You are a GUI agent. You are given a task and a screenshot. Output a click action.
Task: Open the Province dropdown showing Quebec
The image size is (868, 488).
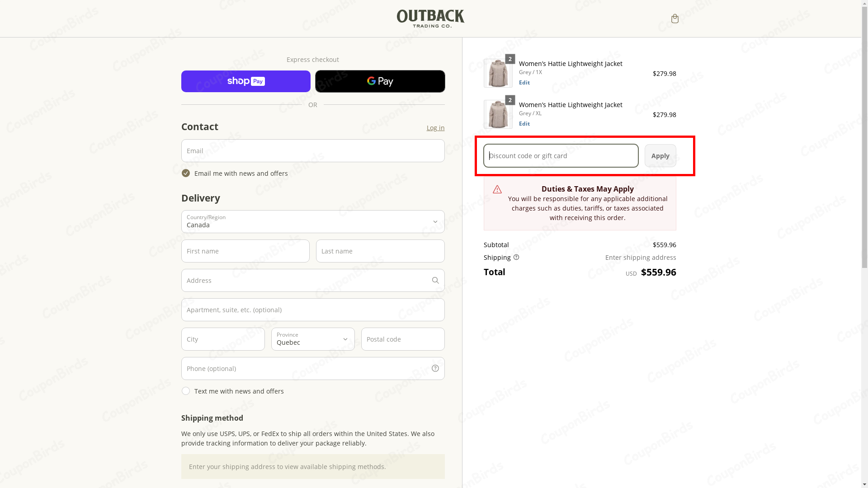coord(312,339)
